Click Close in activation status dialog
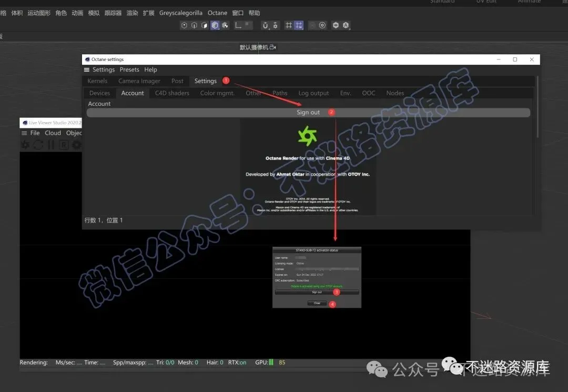 [317, 303]
